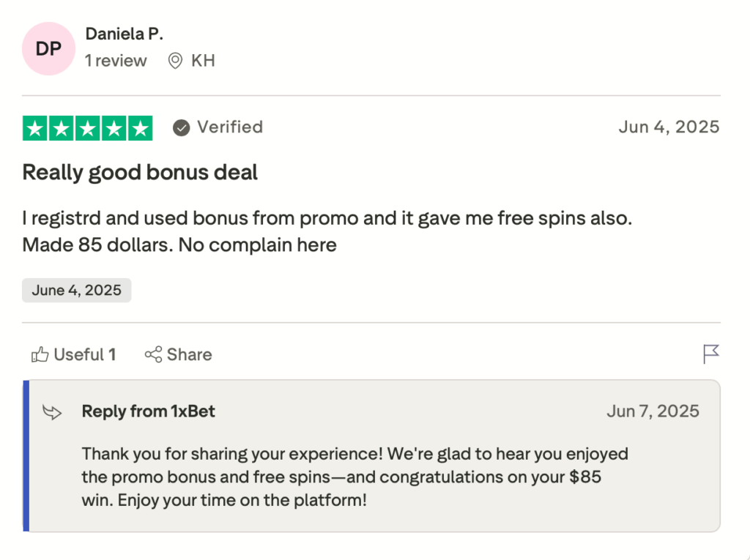Share this review

(x=188, y=355)
